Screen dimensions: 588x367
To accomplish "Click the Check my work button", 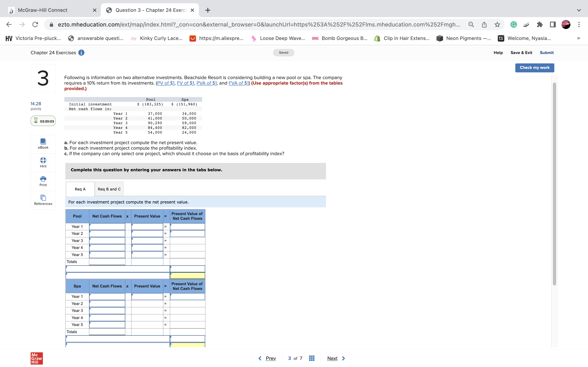I will pos(534,68).
